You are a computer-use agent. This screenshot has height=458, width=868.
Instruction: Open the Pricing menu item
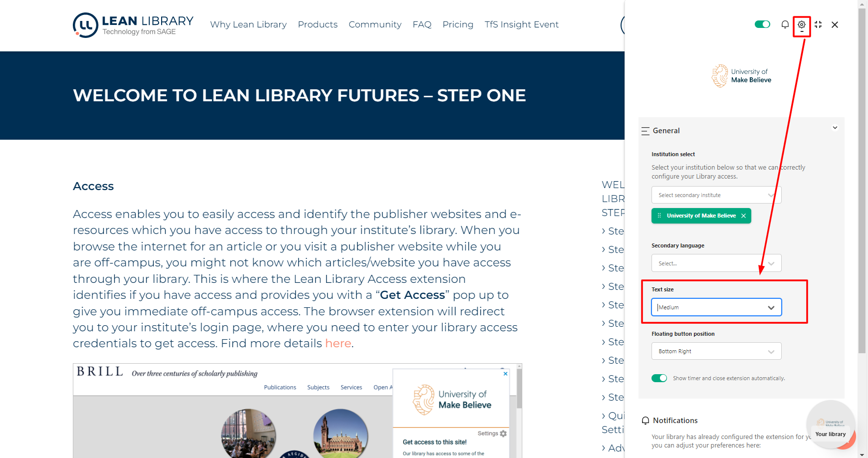[x=458, y=24]
